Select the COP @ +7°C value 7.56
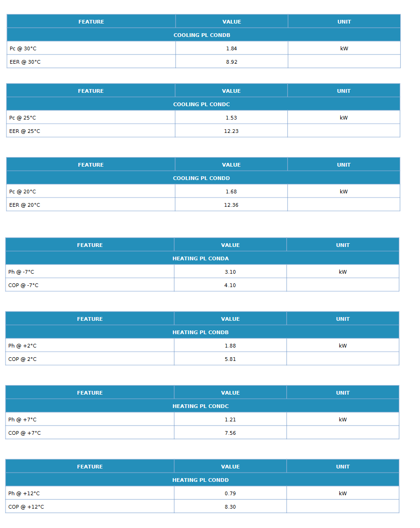420x528 pixels. click(x=230, y=433)
